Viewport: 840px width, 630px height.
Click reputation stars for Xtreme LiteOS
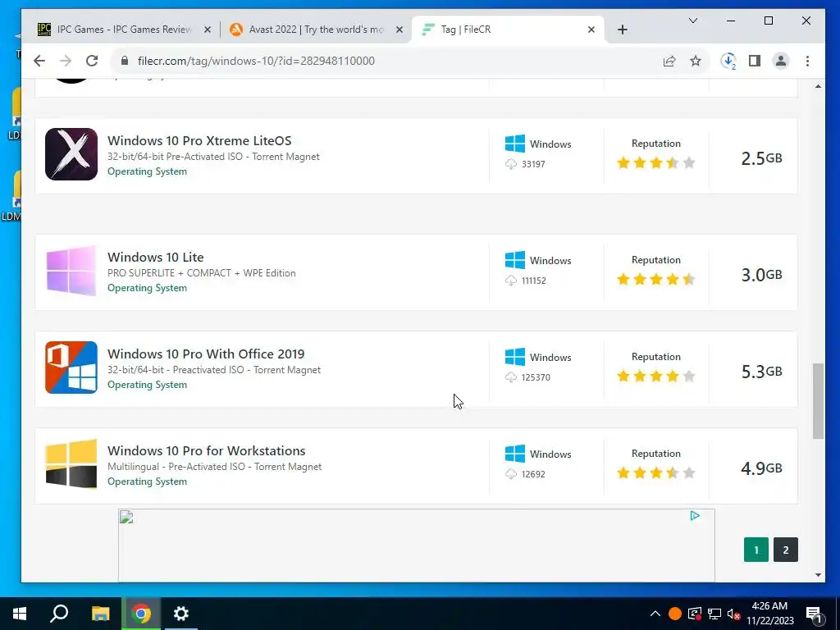point(655,162)
